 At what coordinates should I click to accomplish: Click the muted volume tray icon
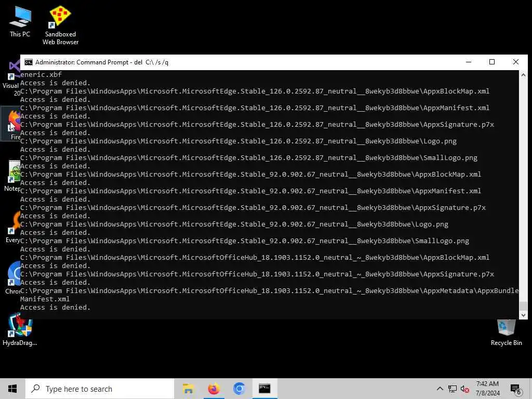pos(464,389)
